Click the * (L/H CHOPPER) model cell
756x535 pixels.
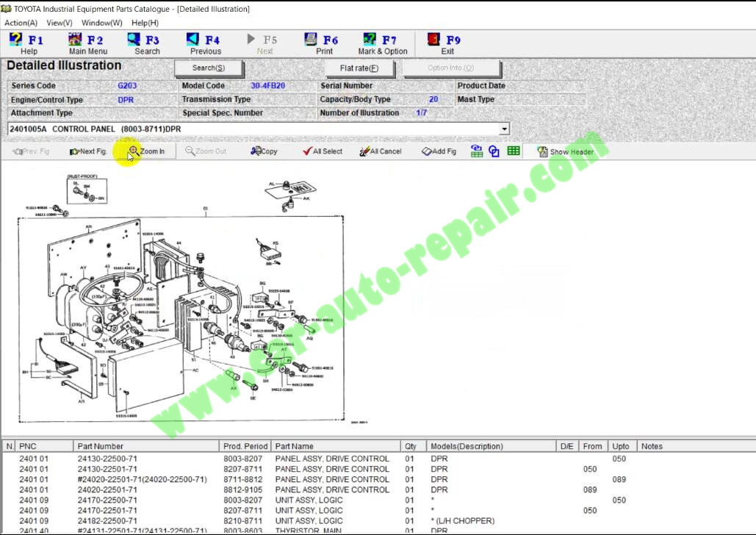click(x=462, y=521)
